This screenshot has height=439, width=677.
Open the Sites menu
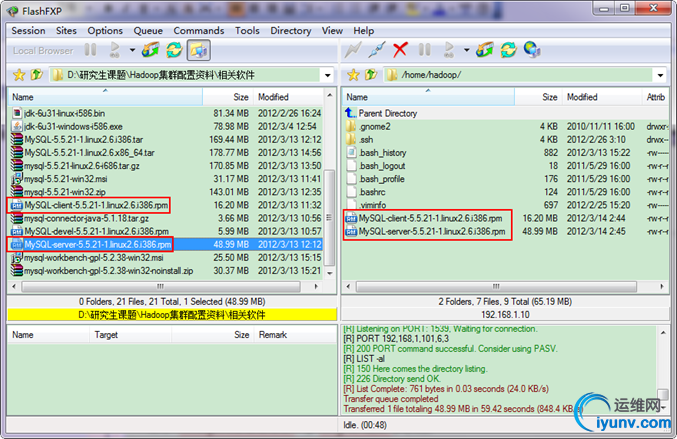click(x=66, y=31)
